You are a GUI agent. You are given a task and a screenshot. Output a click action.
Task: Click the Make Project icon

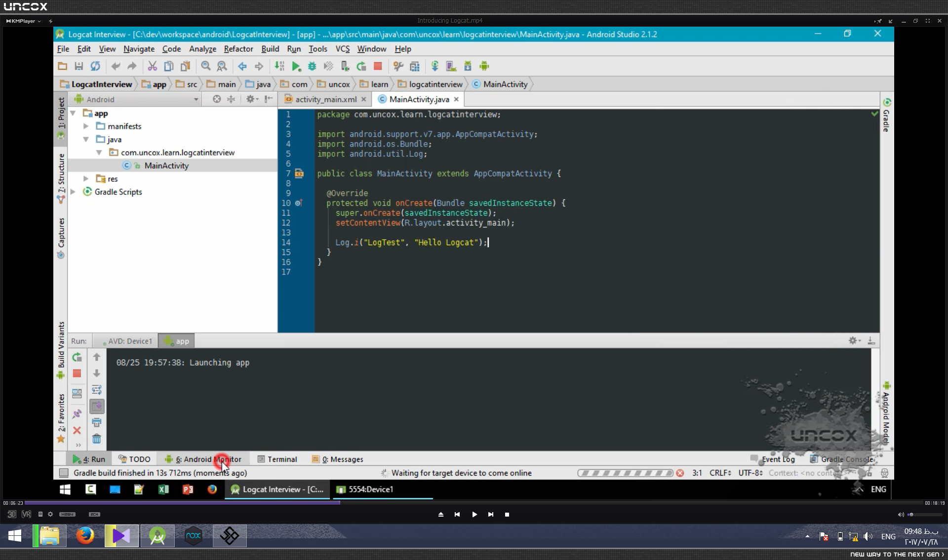tap(279, 66)
